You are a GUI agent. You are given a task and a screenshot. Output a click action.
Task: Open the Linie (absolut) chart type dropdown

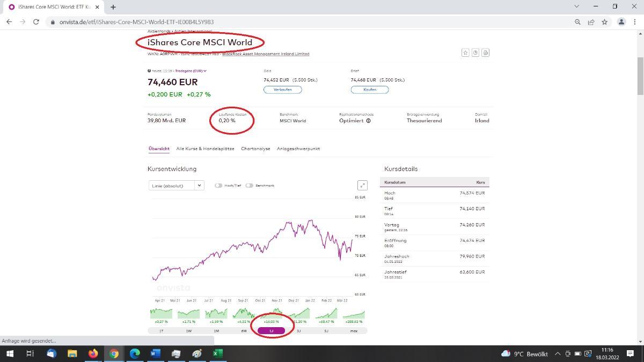click(176, 186)
